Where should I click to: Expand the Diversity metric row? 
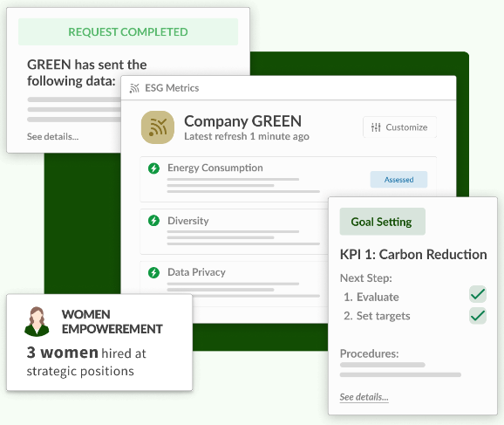234,231
